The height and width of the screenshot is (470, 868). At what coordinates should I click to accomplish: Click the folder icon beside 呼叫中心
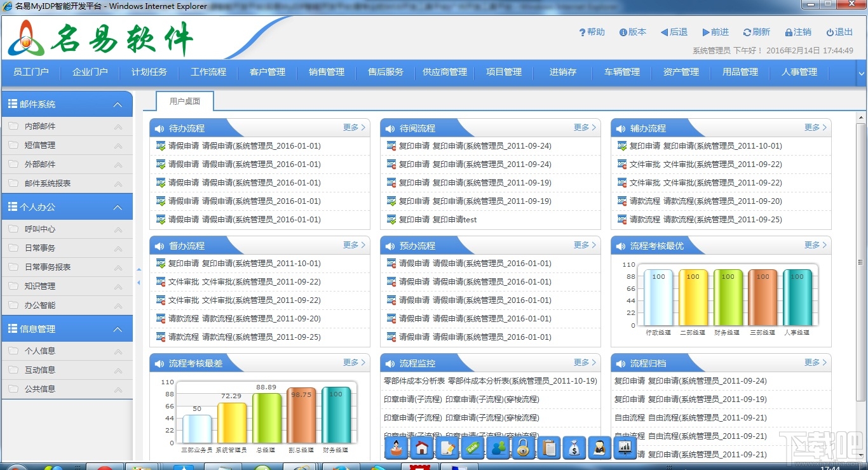[x=13, y=229]
